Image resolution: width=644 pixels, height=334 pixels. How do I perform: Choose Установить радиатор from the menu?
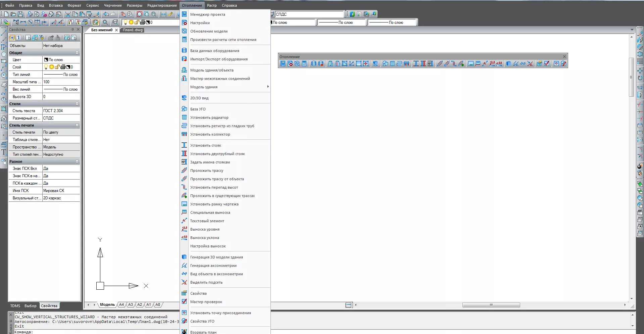(209, 117)
